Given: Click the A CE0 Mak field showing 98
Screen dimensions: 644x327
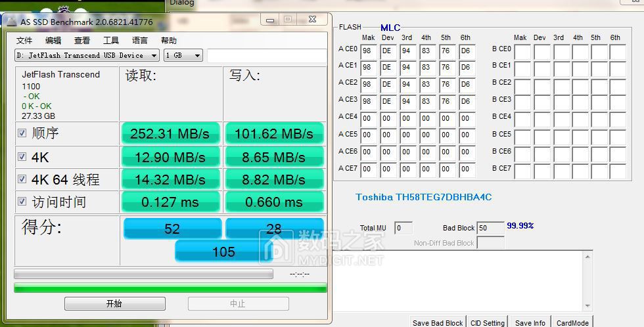Looking at the screenshot, I should click(x=369, y=52).
